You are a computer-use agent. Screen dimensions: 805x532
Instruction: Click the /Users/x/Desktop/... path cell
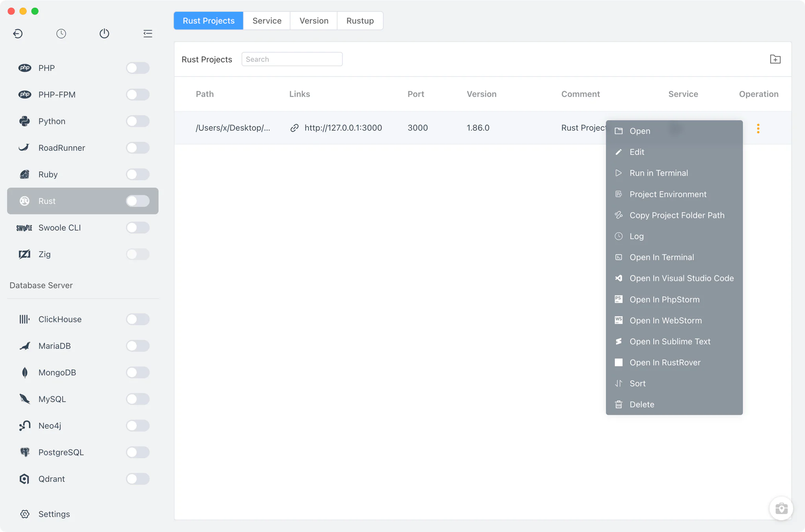(233, 128)
